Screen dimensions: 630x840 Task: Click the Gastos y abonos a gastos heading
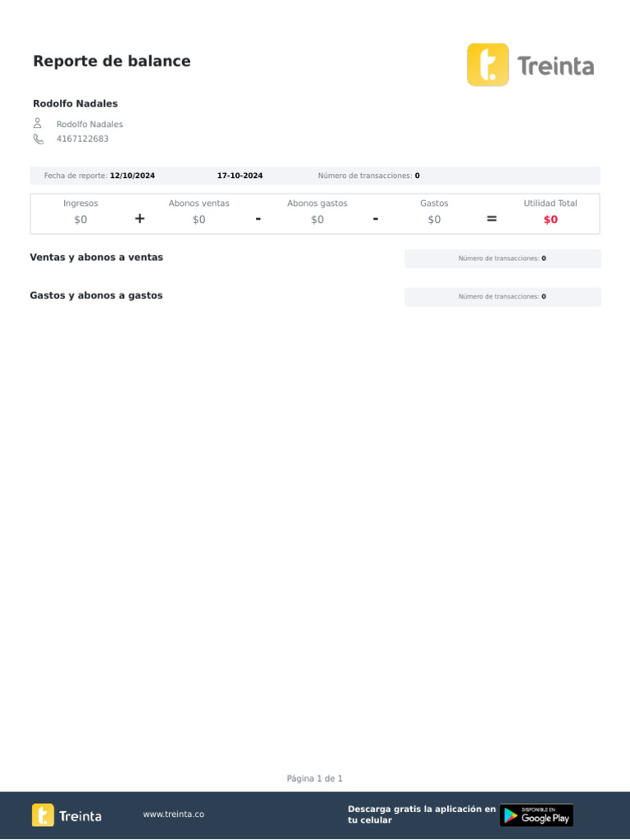pos(97,295)
